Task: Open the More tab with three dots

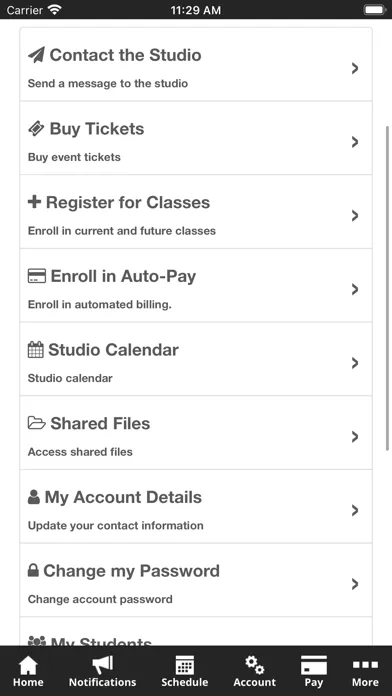Action: pyautogui.click(x=365, y=671)
